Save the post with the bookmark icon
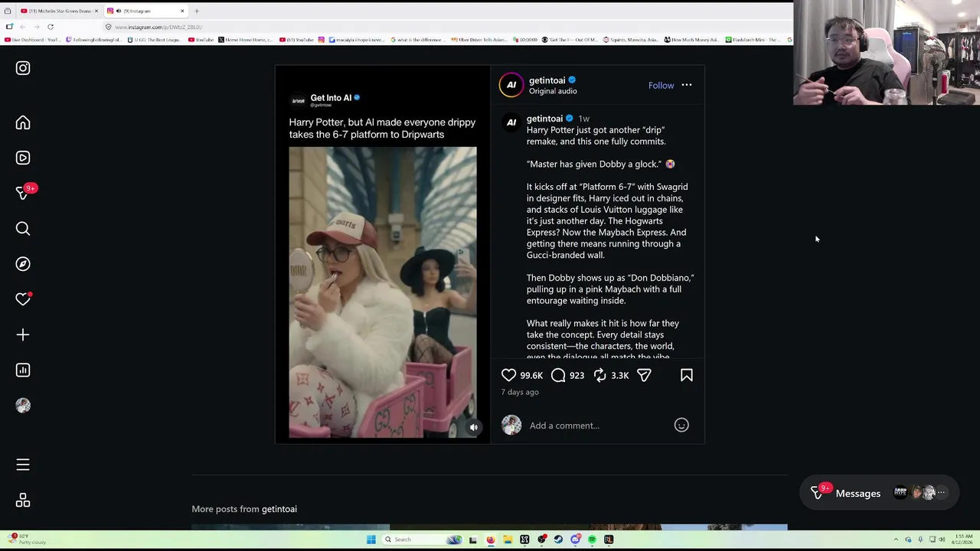The width and height of the screenshot is (980, 551). pyautogui.click(x=687, y=375)
